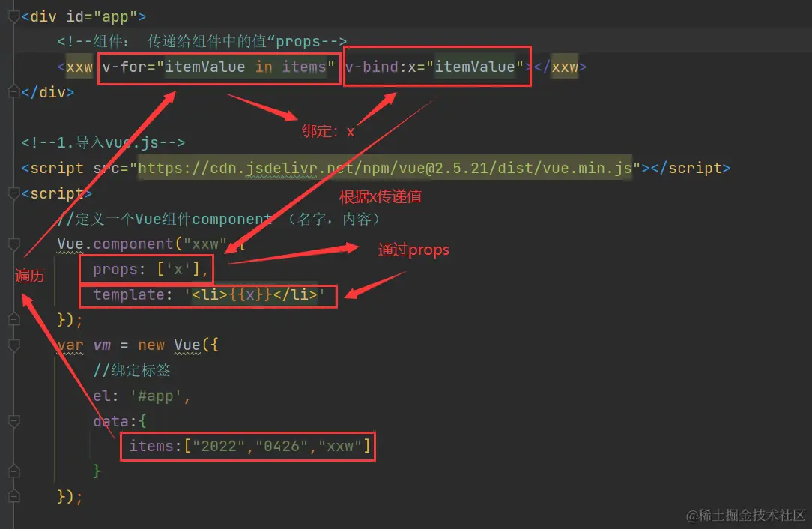Screen dimensions: 812x529
Task: Click the opening xxw tag name
Action: [x=79, y=67]
